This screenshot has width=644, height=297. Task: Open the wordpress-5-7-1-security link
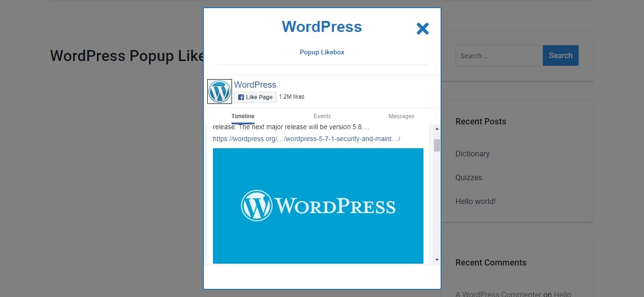(x=306, y=139)
